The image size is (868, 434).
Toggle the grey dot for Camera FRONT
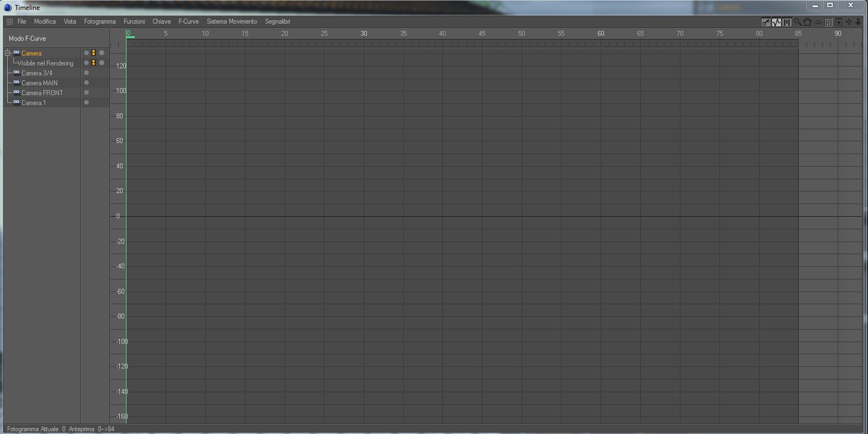click(86, 92)
